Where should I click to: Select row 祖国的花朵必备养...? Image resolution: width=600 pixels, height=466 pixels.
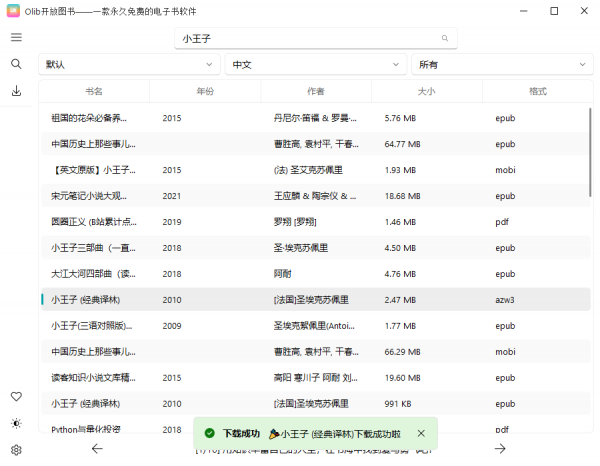click(315, 118)
